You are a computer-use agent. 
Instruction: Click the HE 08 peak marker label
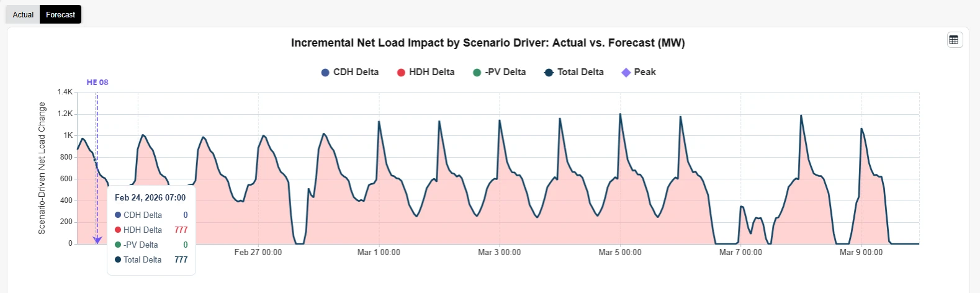coord(97,82)
